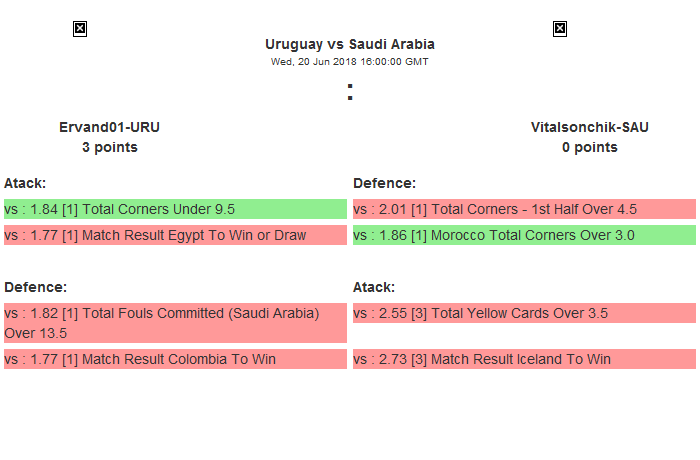700x460 pixels.
Task: Click the broken flag image above Ervand01-URU
Action: [x=80, y=29]
